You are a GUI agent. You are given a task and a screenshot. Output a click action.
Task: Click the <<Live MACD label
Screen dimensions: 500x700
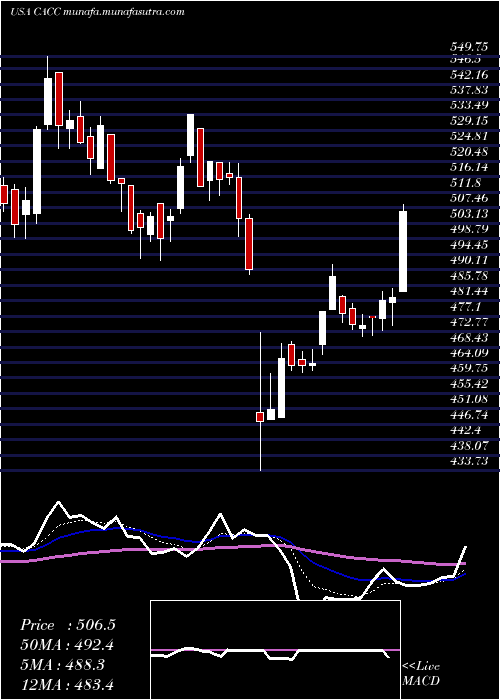(x=421, y=674)
